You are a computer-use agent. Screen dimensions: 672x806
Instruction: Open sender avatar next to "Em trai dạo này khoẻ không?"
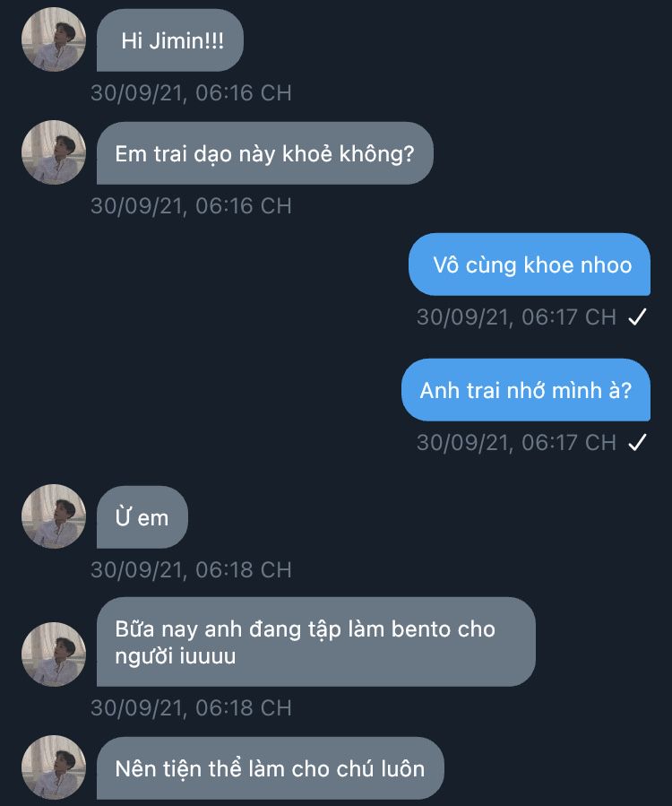(x=54, y=152)
